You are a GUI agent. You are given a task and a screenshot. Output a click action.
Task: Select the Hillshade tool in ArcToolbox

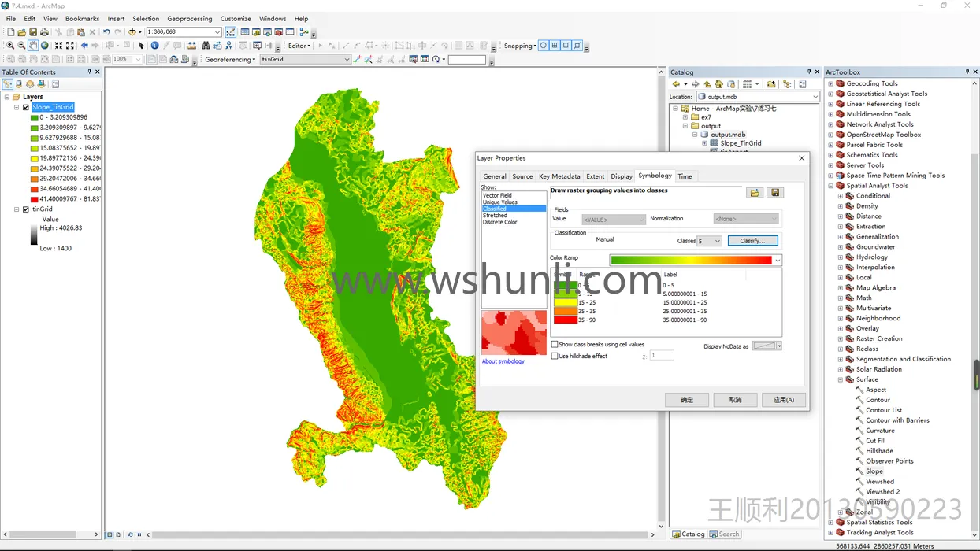click(x=879, y=451)
